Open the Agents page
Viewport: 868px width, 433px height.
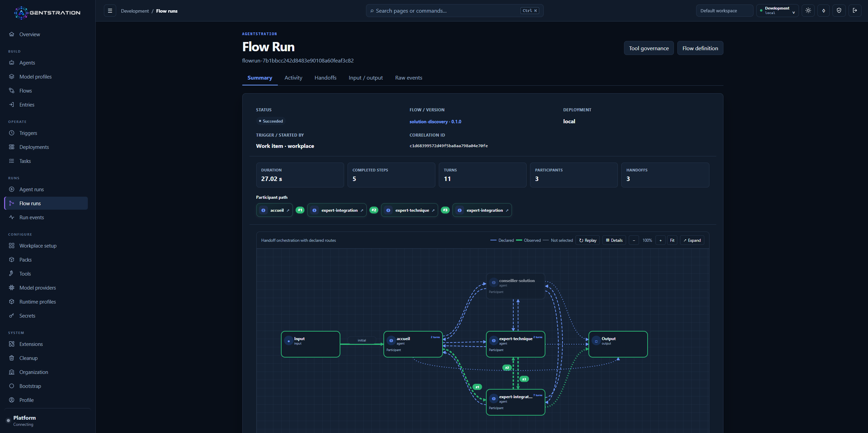[x=46, y=62]
